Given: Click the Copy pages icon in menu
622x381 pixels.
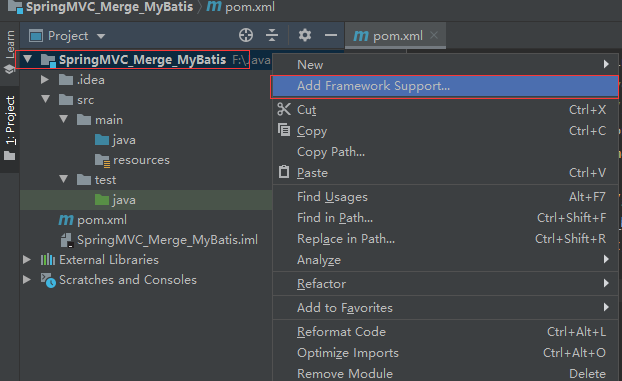Looking at the screenshot, I should [x=284, y=130].
